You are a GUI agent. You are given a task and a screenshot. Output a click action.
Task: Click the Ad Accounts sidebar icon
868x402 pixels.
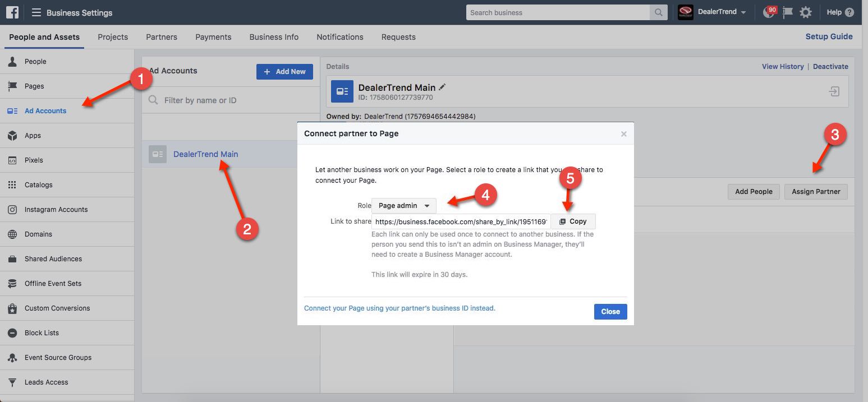coord(12,111)
